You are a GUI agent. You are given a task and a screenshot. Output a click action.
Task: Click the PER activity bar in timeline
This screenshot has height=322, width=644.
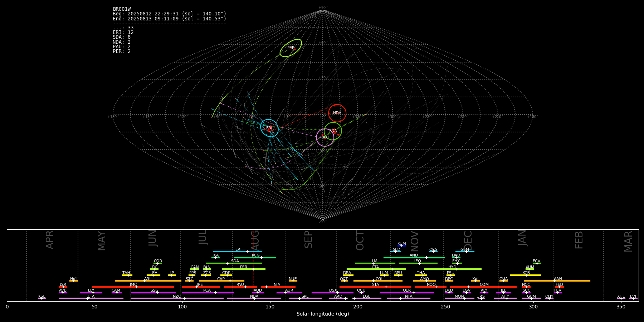pyautogui.click(x=244, y=269)
